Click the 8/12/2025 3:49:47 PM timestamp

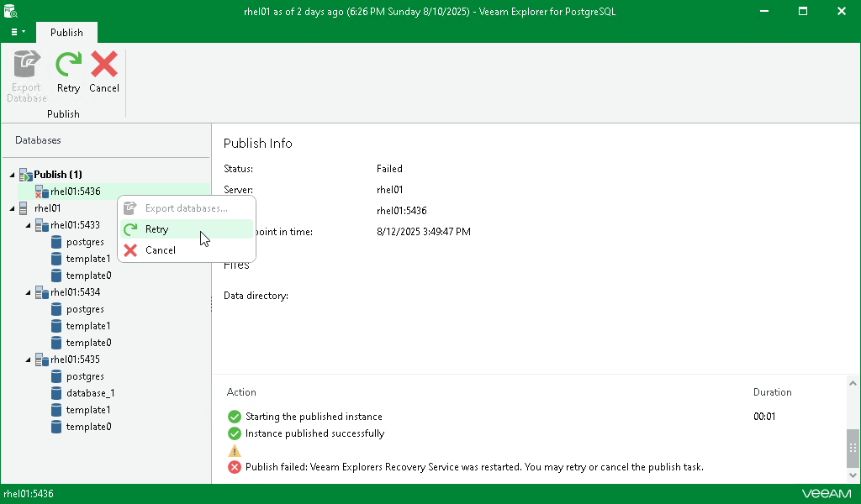click(424, 232)
